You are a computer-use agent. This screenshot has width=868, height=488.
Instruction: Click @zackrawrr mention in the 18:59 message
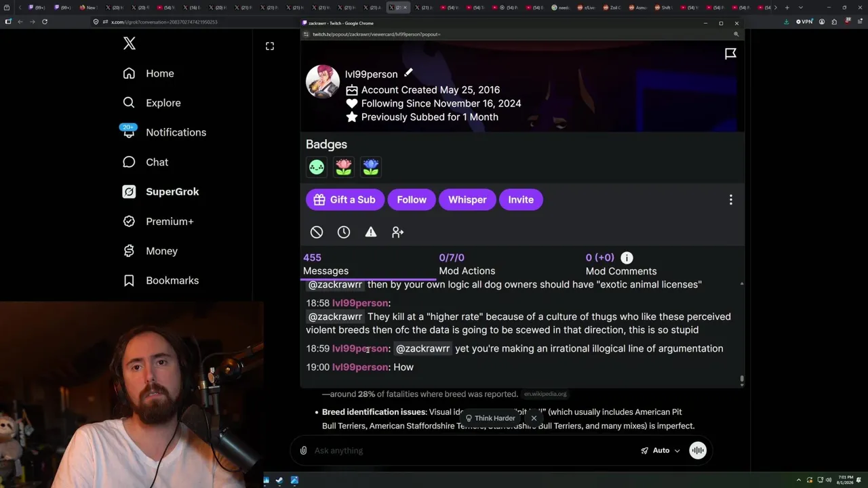pyautogui.click(x=422, y=348)
